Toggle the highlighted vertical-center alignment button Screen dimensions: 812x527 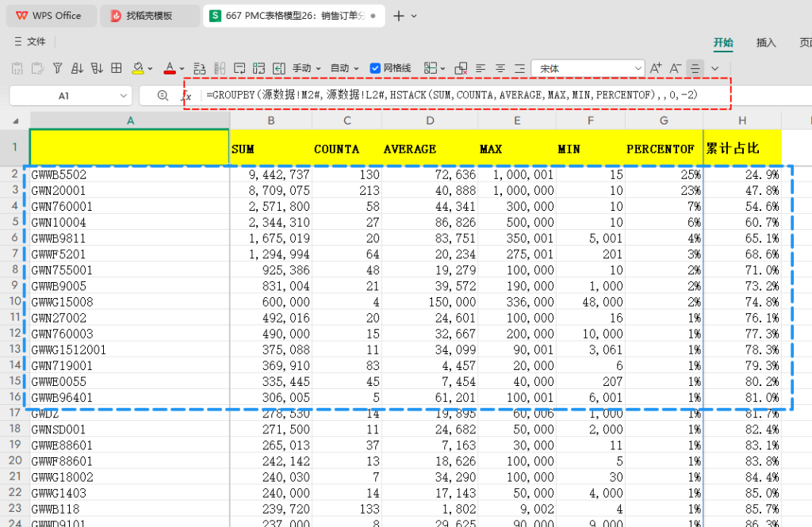[695, 68]
